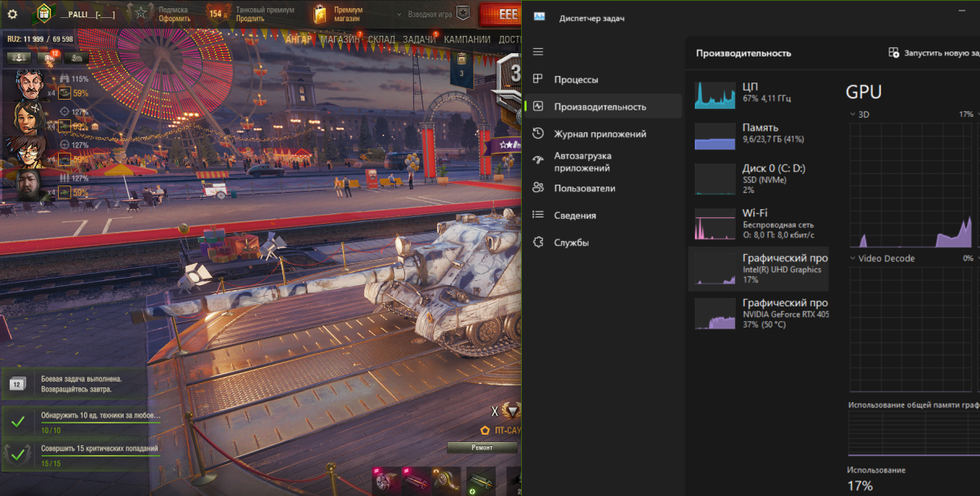Click the Процессы sidebar icon

click(537, 79)
